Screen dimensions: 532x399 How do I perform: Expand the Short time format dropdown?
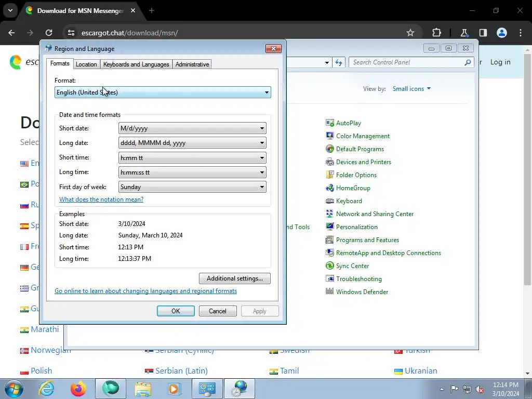pyautogui.click(x=192, y=158)
